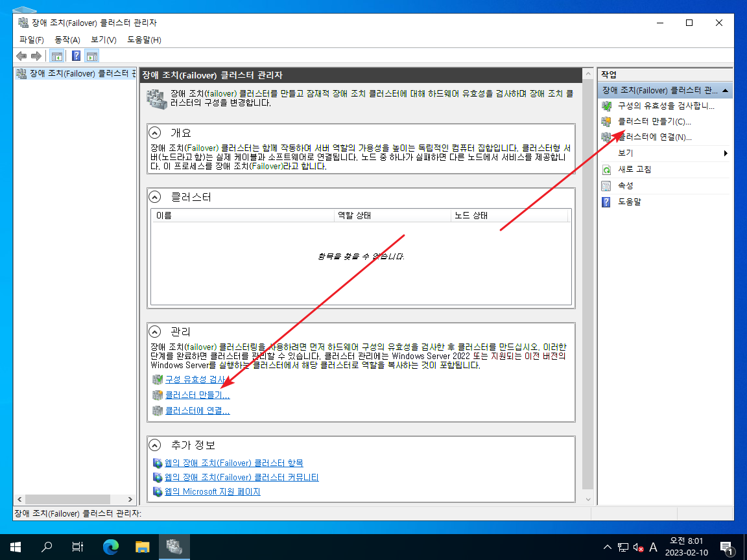Click globe icon beside Microsoft 지원 페이지 link
The width and height of the screenshot is (747, 560).
pos(158,491)
